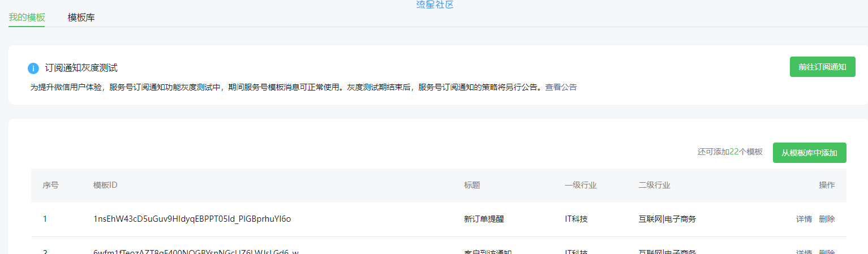
Task: Click the 从模板库中添加 button
Action: coord(809,153)
